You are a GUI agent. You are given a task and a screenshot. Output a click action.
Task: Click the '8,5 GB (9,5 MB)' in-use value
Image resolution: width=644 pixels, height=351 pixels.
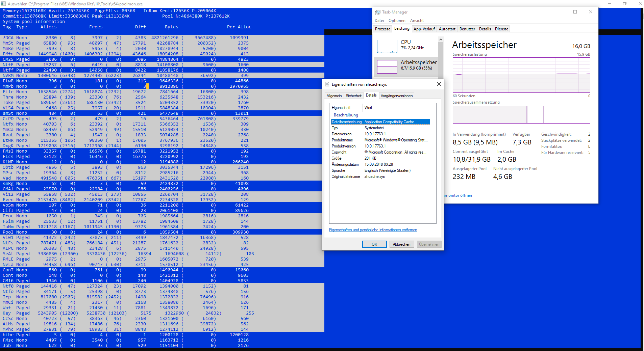475,142
